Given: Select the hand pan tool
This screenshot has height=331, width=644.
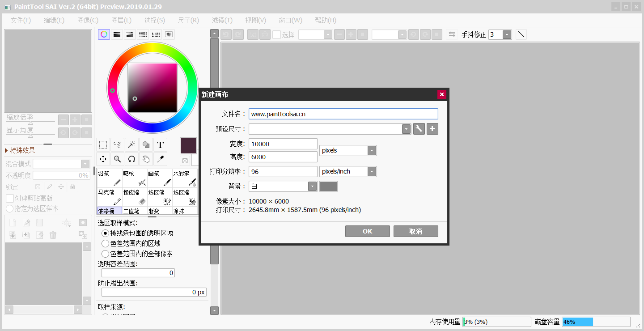Looking at the screenshot, I should click(146, 159).
